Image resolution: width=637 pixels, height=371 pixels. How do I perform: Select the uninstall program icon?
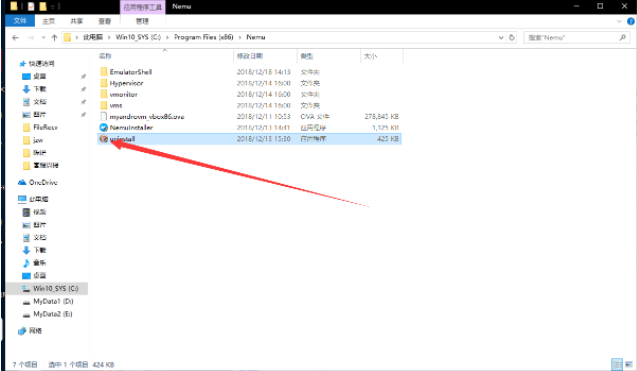point(104,139)
